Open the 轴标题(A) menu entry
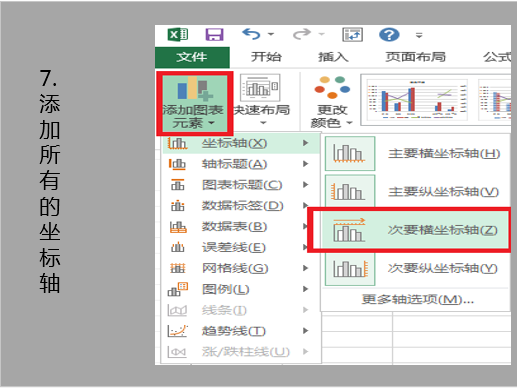This screenshot has height=388, width=517. click(240, 164)
